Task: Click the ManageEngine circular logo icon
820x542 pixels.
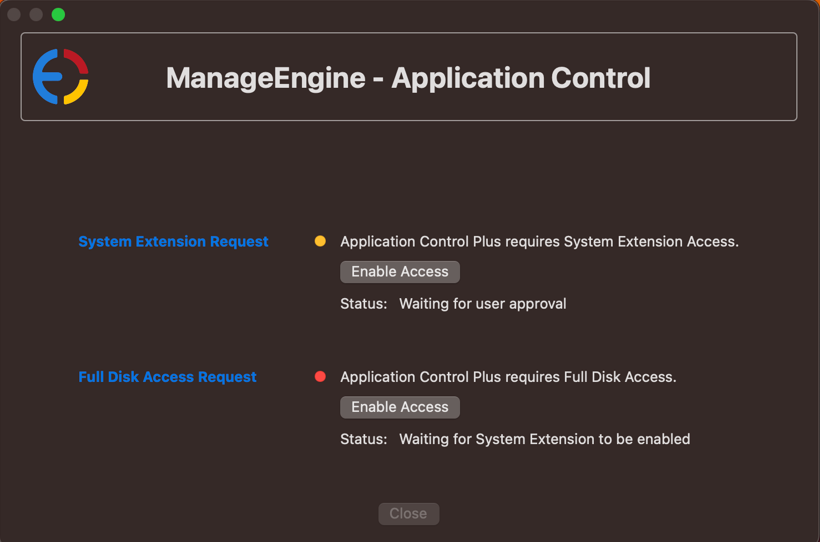Action: tap(61, 77)
